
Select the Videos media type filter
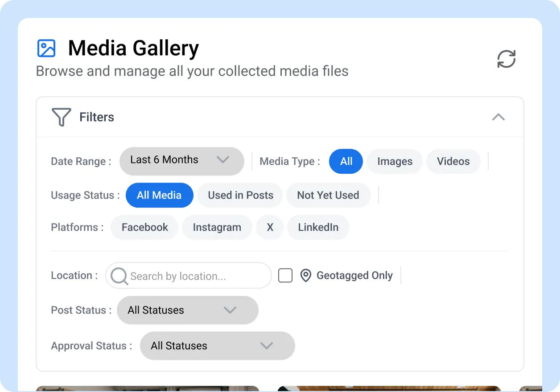coord(453,161)
